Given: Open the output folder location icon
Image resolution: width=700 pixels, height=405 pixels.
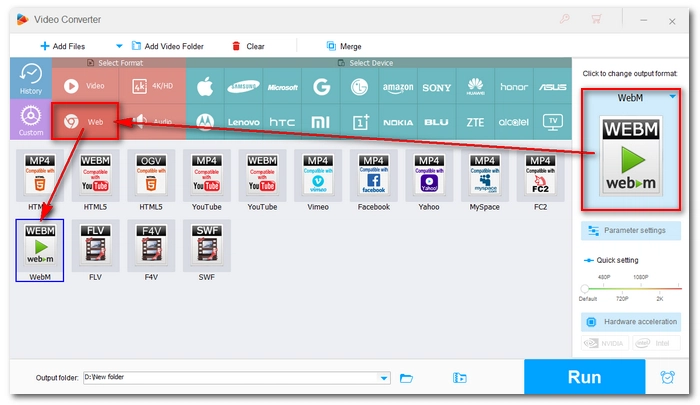Looking at the screenshot, I should pos(459,378).
